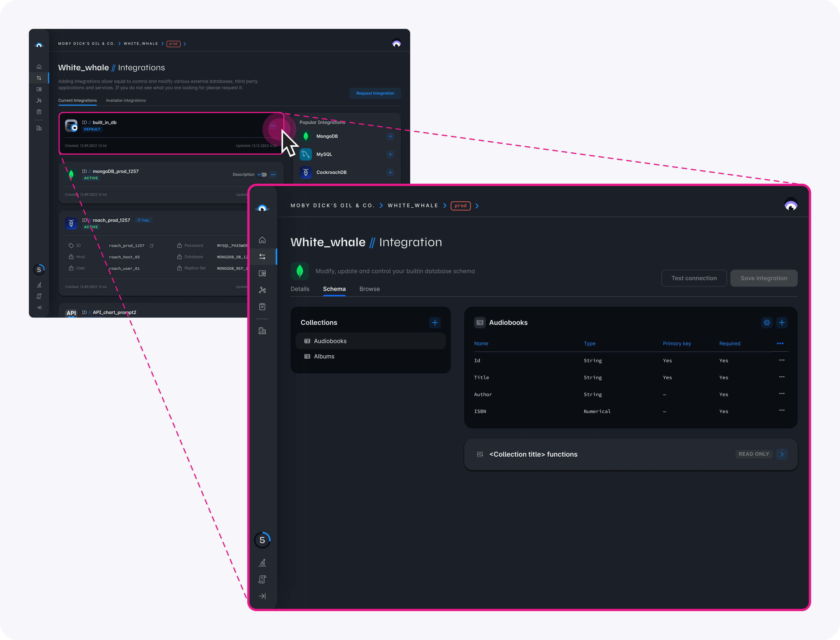The width and height of the screenshot is (840, 640).
Task: Select Albums in Collections list
Action: (x=370, y=356)
